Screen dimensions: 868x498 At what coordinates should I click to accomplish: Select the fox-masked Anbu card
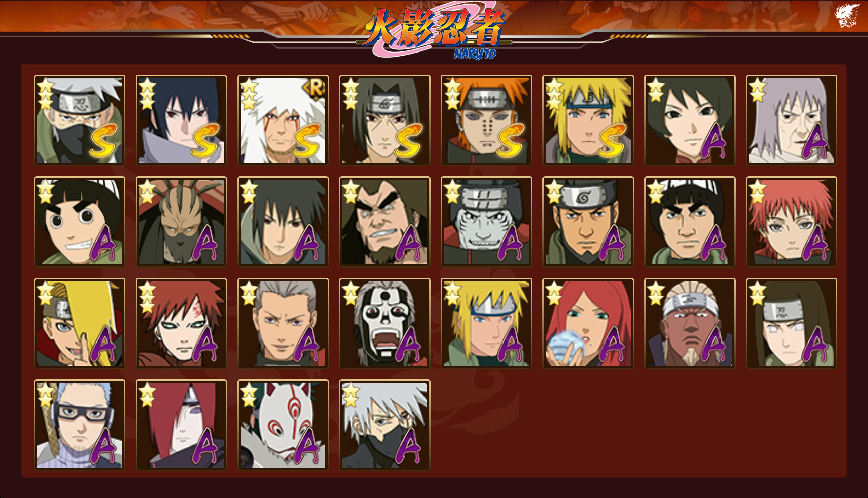point(283,425)
